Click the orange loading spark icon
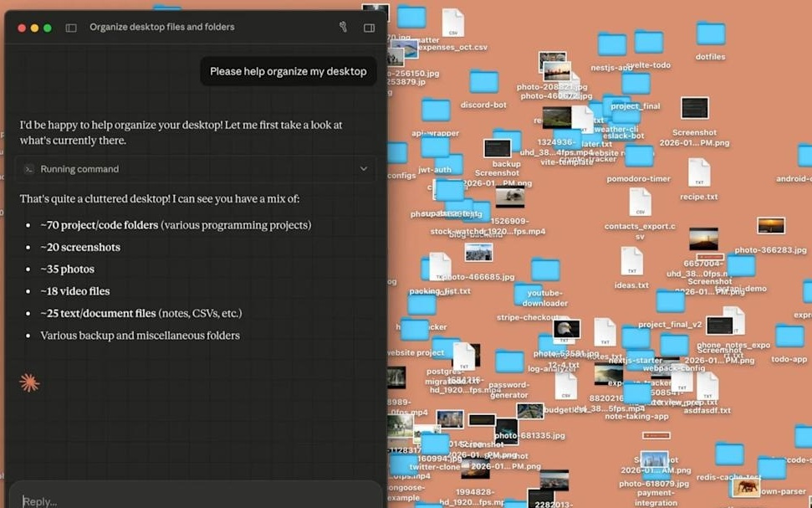The width and height of the screenshot is (812, 508). [x=29, y=383]
